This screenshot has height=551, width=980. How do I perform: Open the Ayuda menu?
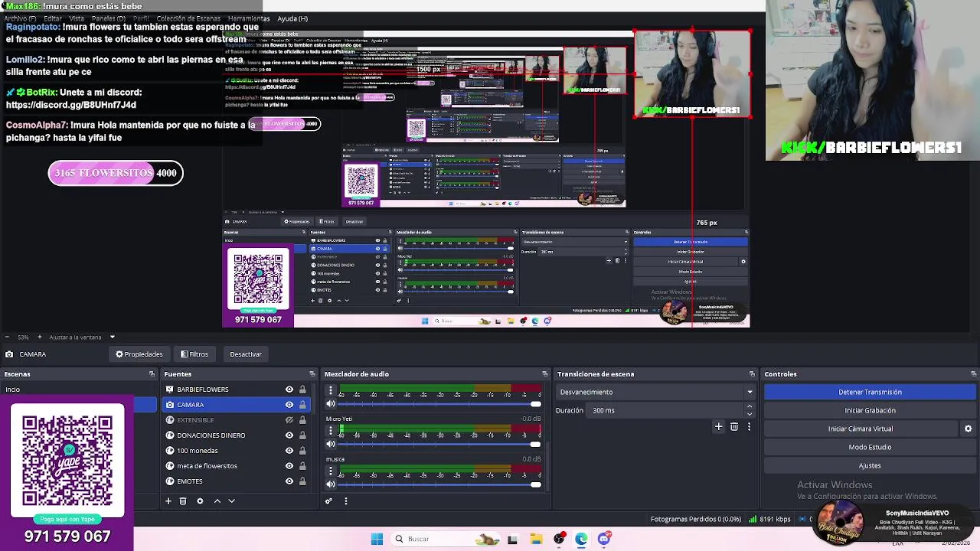pyautogui.click(x=292, y=18)
